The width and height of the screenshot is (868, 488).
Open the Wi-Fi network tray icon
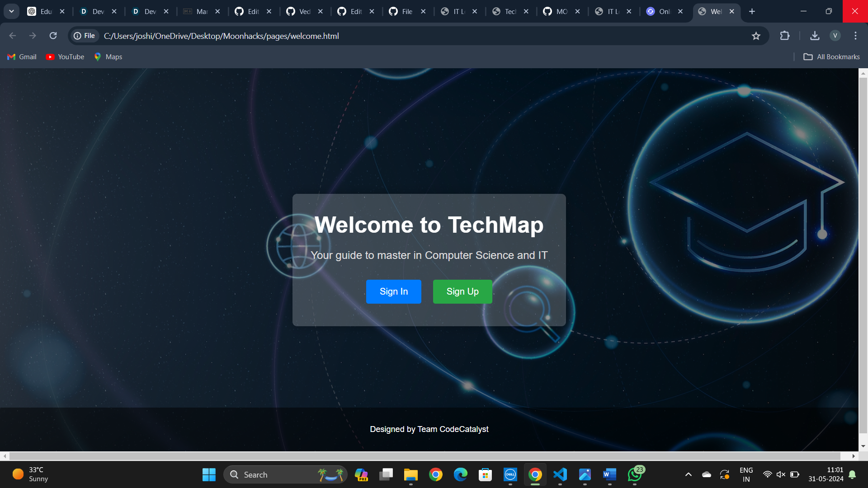[x=767, y=474]
